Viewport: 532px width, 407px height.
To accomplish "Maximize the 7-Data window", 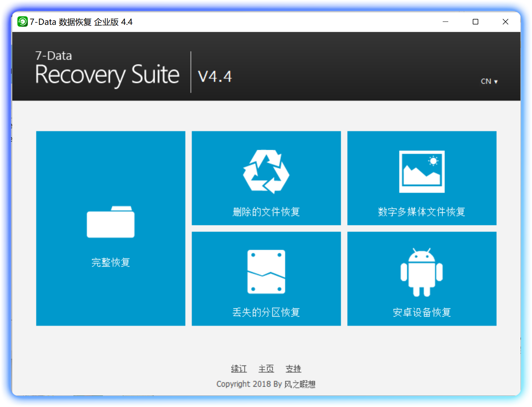I will 475,22.
